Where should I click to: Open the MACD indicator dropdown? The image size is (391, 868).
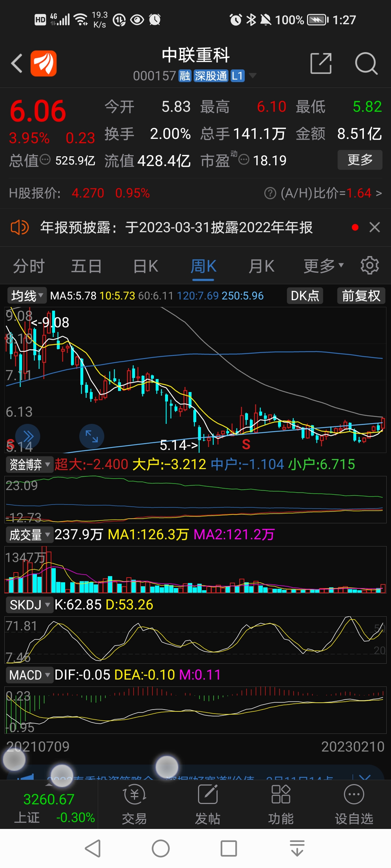(x=30, y=675)
